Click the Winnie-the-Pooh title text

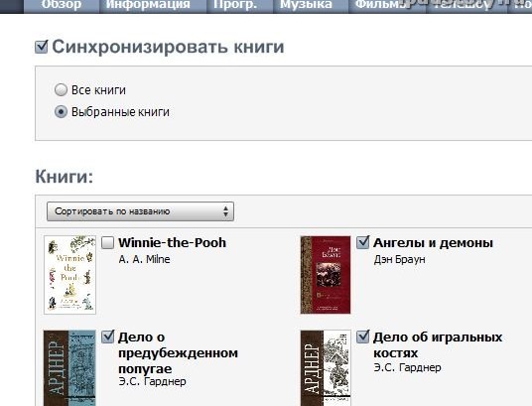tap(172, 243)
